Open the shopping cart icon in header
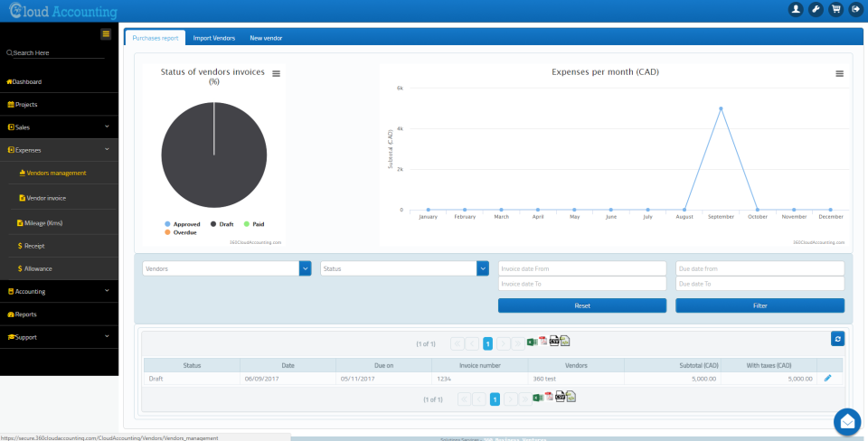 click(835, 9)
